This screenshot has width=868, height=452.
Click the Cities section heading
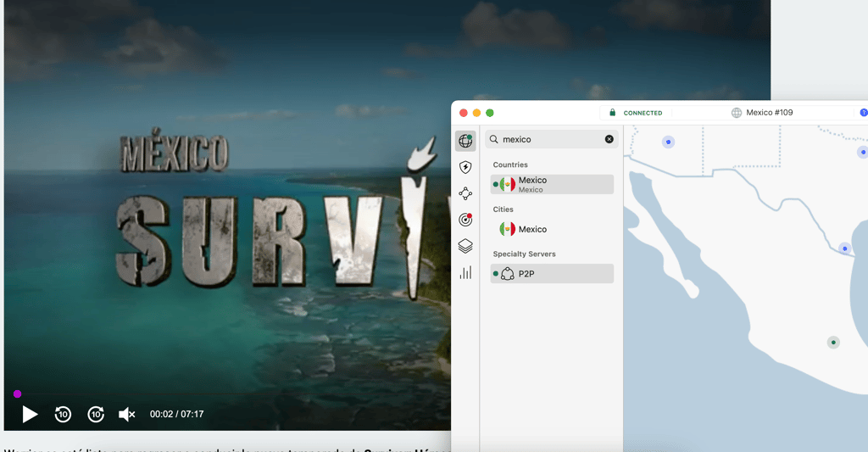pyautogui.click(x=504, y=209)
